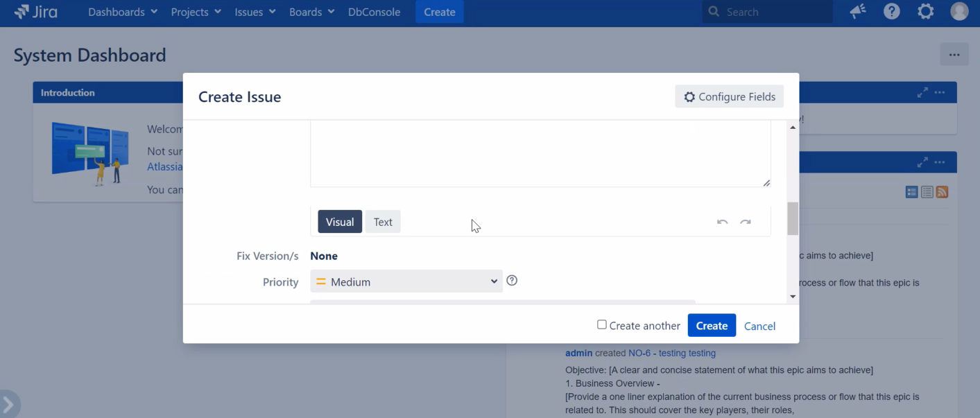Click the RSS feed icon

click(x=942, y=192)
